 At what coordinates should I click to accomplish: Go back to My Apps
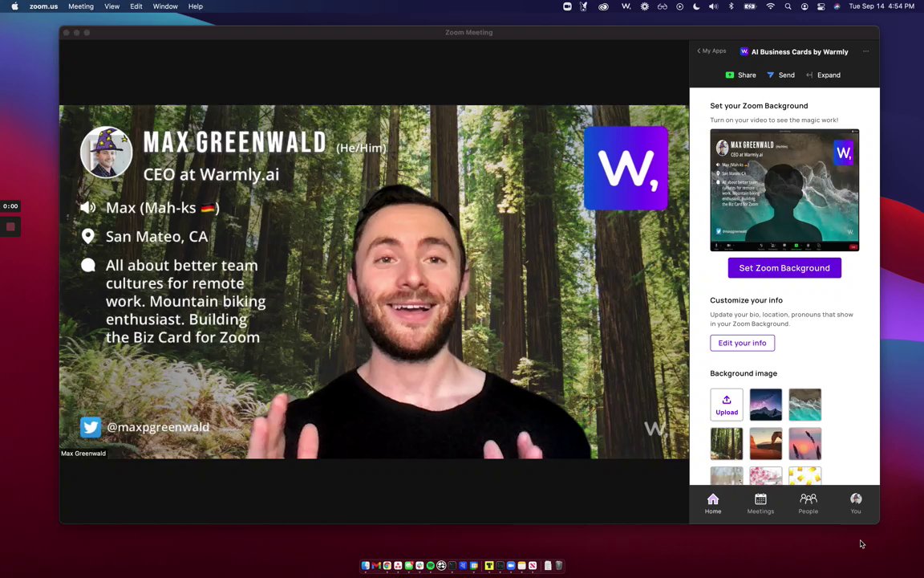coord(711,51)
